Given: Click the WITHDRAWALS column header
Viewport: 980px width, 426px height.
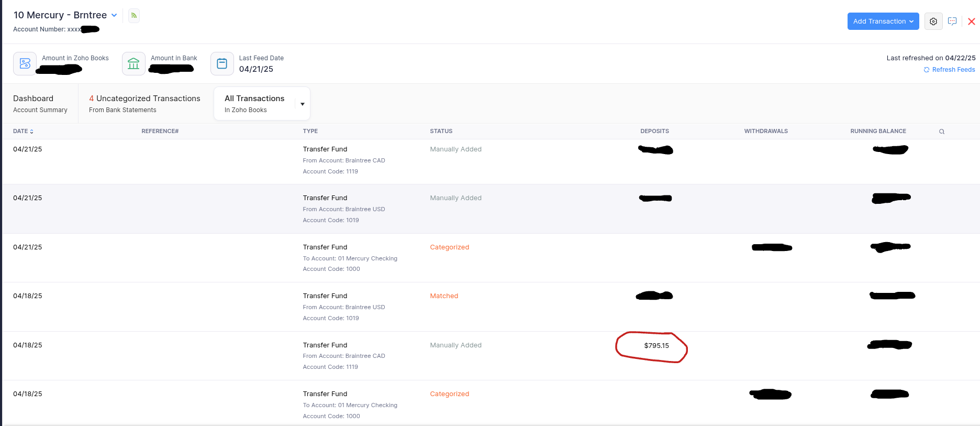Looking at the screenshot, I should 766,132.
